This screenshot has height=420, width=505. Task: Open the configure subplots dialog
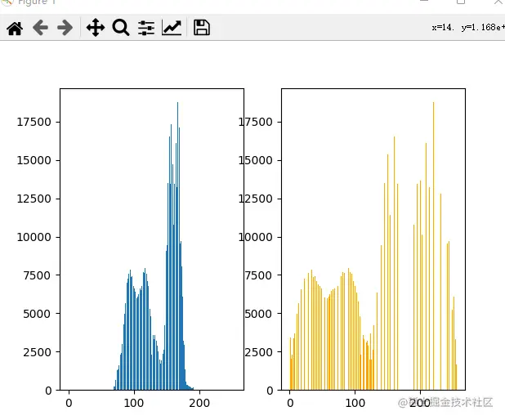click(x=146, y=28)
